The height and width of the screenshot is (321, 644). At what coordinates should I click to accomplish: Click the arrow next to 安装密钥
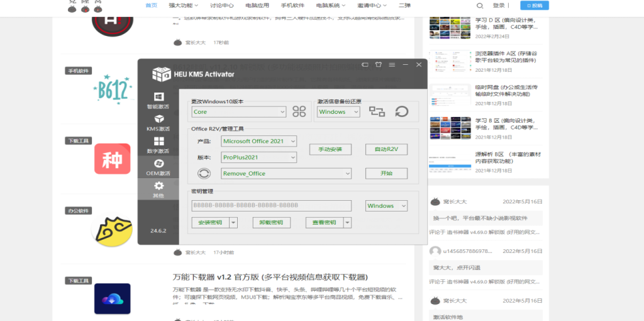(x=233, y=222)
